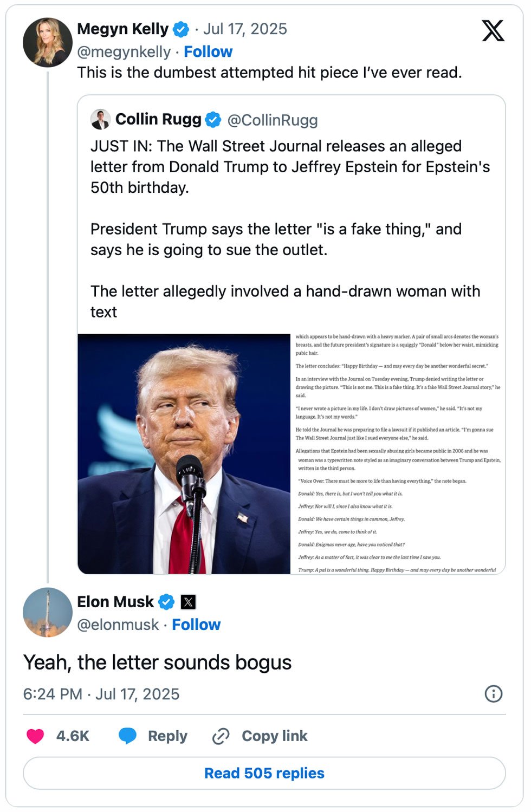Click the verified badge next to Collin Rugg
This screenshot has height=812, width=531.
click(x=213, y=120)
